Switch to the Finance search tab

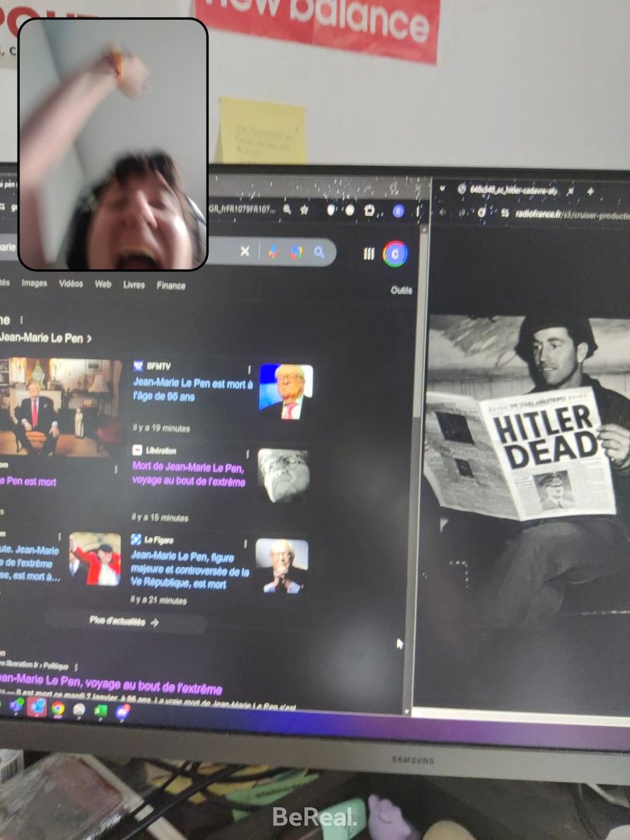[x=171, y=286]
